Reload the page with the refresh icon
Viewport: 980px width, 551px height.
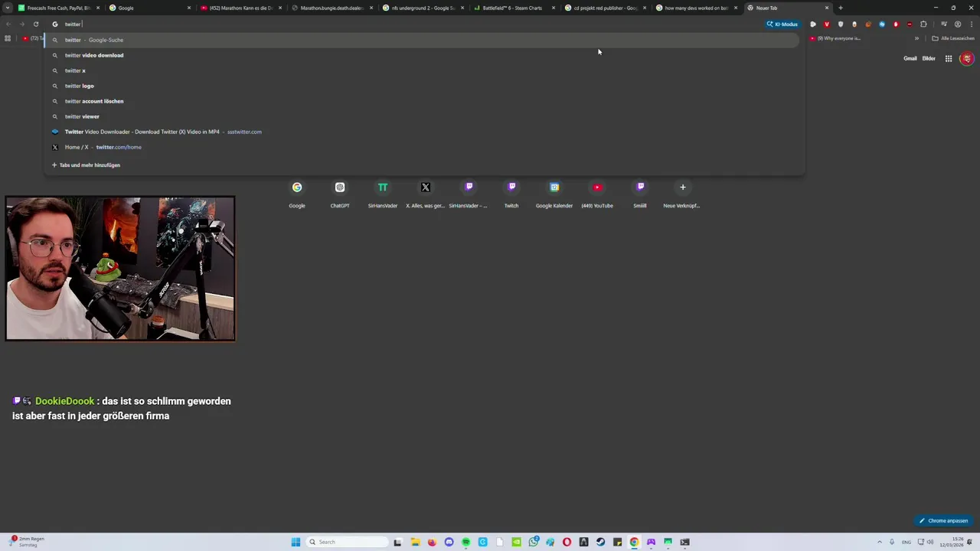[x=36, y=24]
